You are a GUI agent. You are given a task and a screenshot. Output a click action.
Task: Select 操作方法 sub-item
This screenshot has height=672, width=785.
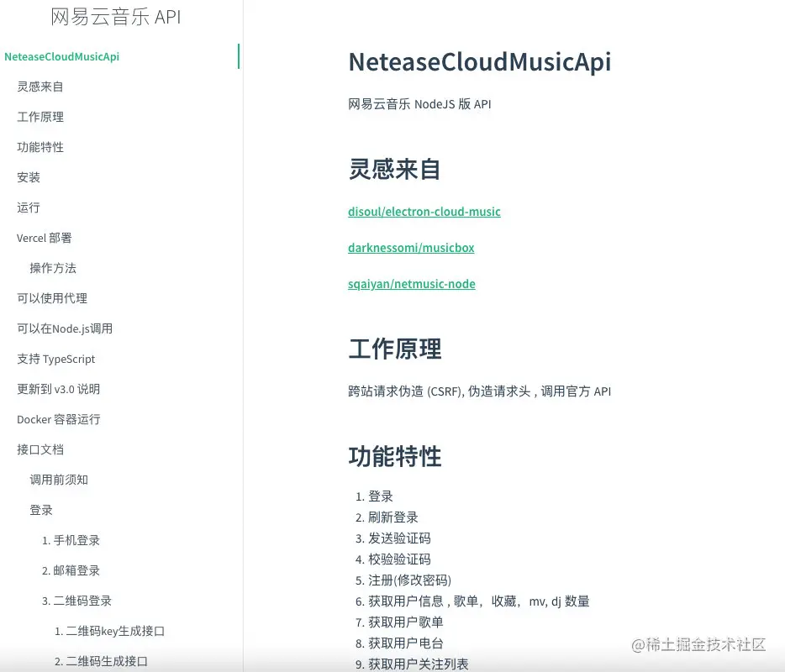tap(53, 268)
